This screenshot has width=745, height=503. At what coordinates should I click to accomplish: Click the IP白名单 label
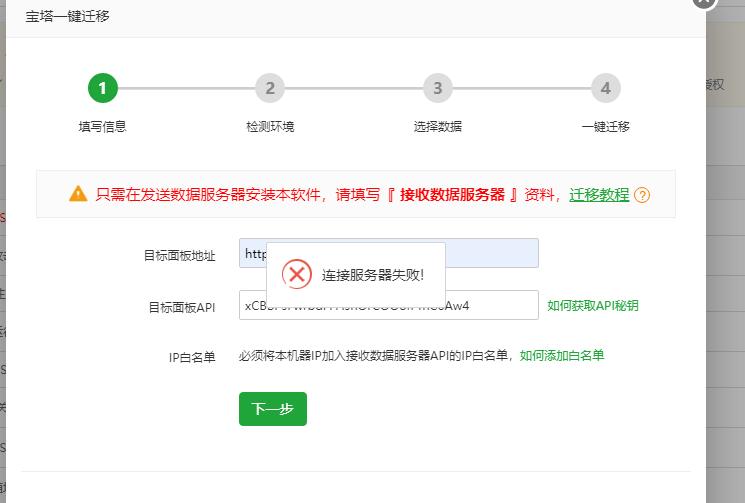(x=192, y=357)
